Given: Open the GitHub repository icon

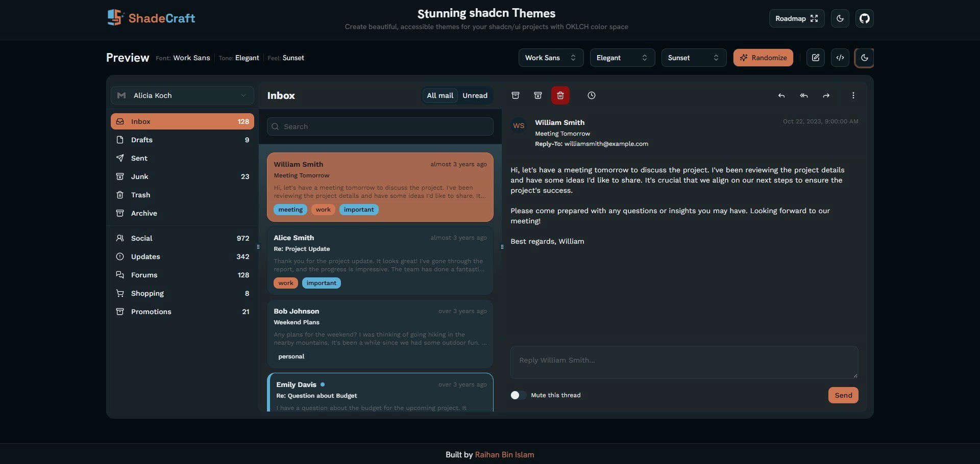Looking at the screenshot, I should (864, 18).
